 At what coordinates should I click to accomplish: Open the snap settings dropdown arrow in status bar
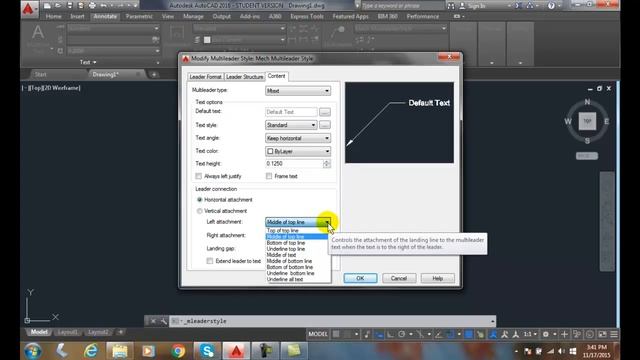[x=356, y=334]
